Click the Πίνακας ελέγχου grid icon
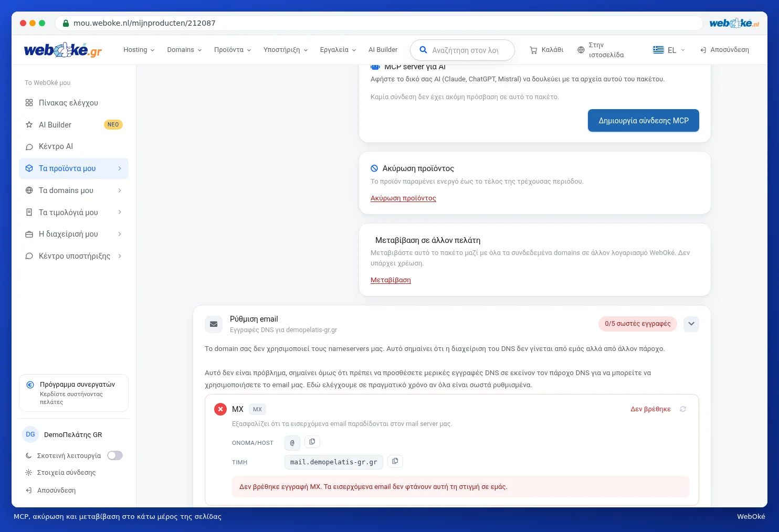Viewport: 779px width, 532px height. pos(29,103)
